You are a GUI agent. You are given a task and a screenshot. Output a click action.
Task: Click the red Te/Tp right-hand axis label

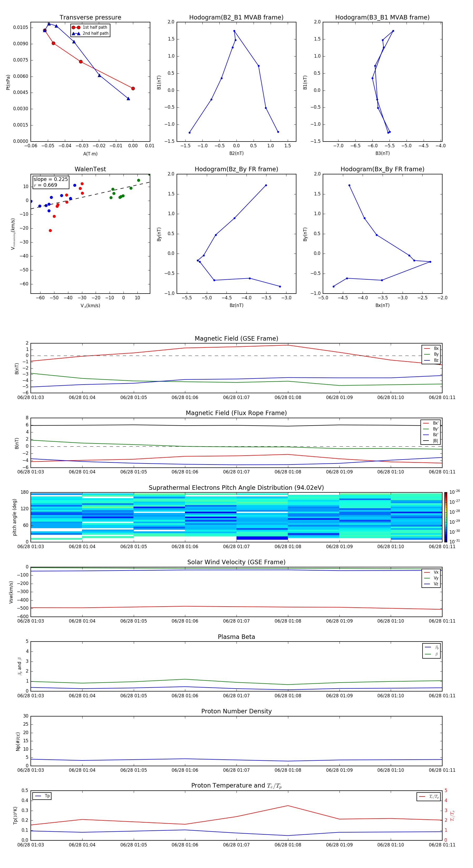click(453, 816)
